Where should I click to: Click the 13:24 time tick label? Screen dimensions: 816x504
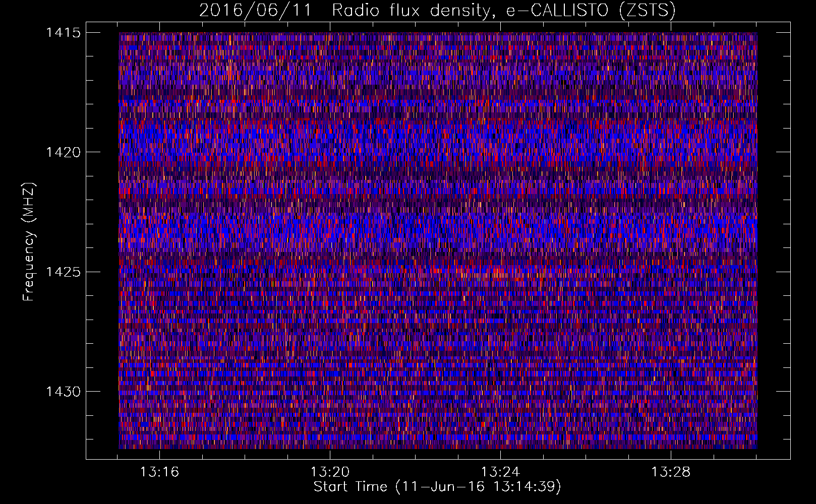500,472
